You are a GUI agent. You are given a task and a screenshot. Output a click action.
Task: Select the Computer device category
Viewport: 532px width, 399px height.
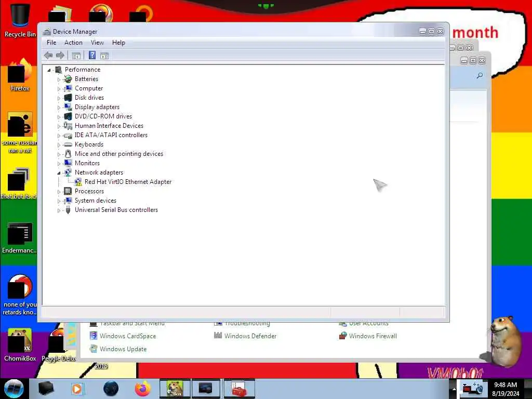89,88
